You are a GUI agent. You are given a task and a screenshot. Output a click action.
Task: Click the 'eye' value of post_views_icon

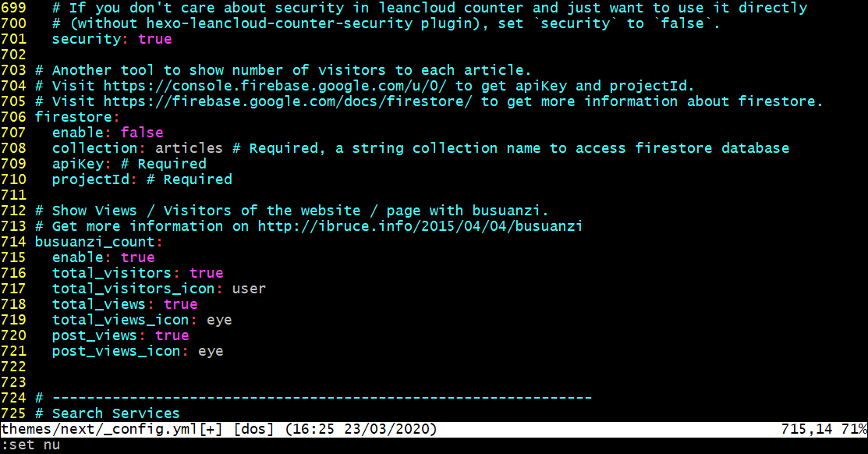click(211, 351)
